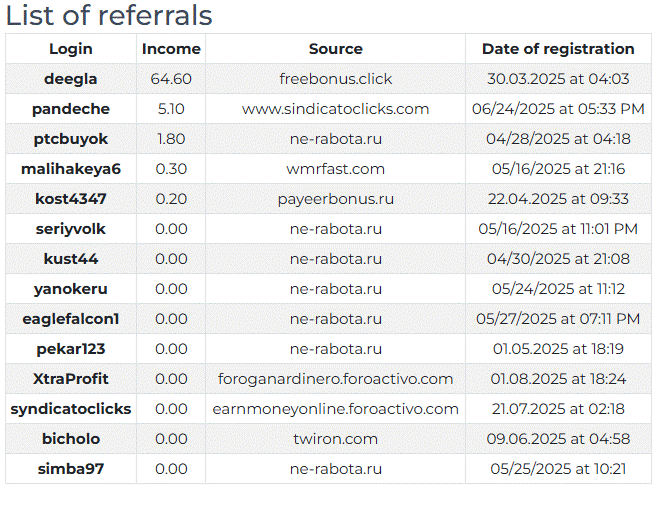Viewport: 661px width, 507px height.
Task: Click the Income column header
Action: (x=171, y=49)
